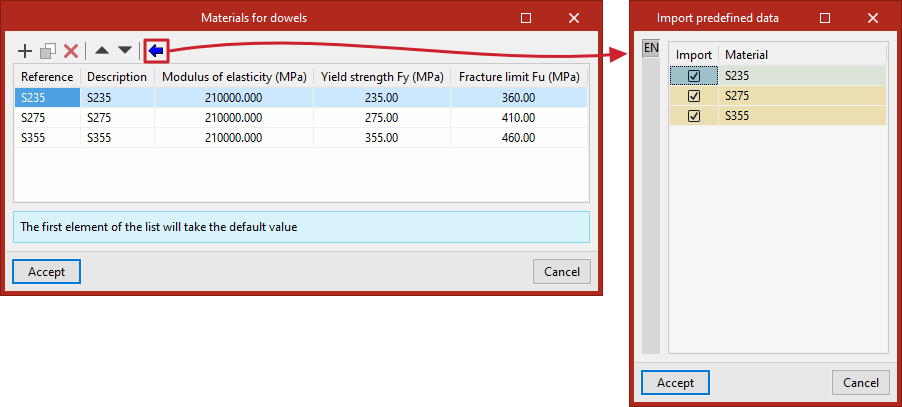Open import predefined data with blue arrow

click(x=156, y=51)
